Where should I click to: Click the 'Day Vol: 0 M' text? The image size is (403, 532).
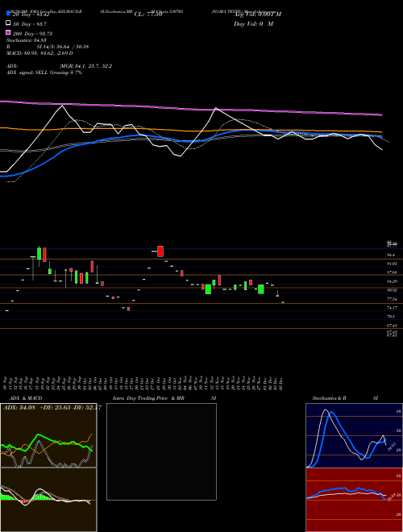click(253, 24)
